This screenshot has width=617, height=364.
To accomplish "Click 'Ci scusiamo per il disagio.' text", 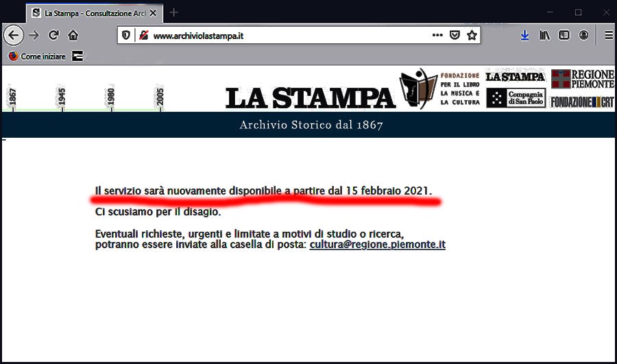I will tap(158, 212).
